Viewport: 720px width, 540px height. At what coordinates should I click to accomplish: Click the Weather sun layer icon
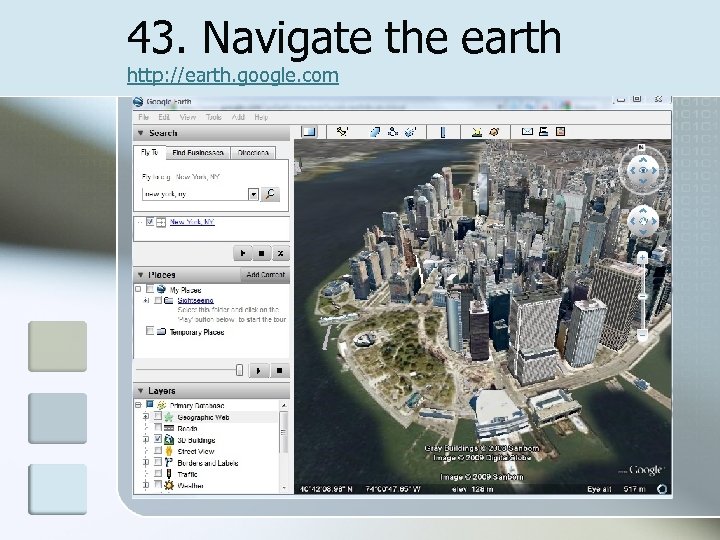click(169, 485)
